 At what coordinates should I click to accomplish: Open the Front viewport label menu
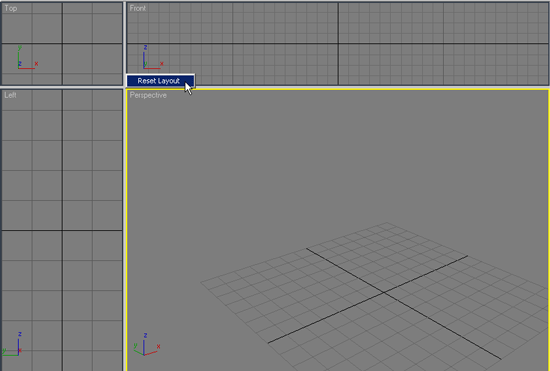click(x=138, y=8)
